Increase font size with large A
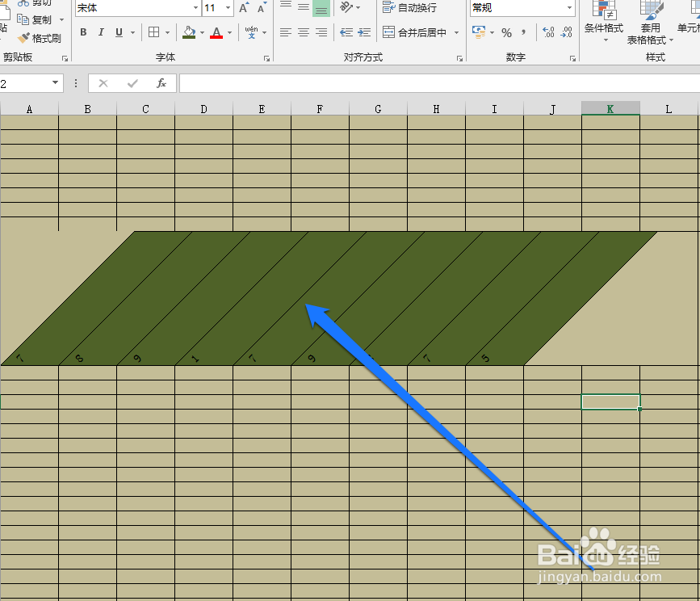This screenshot has height=601, width=700. (x=244, y=7)
